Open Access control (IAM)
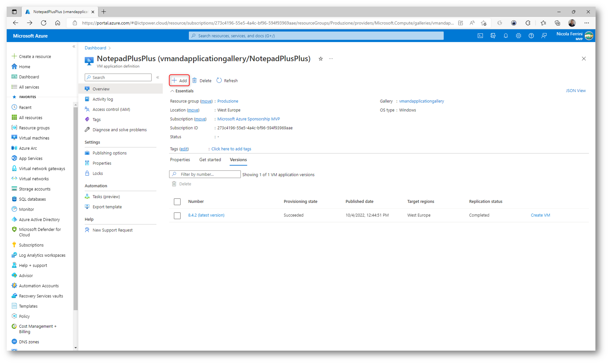Screen dimensions: 609x364 pyautogui.click(x=111, y=109)
